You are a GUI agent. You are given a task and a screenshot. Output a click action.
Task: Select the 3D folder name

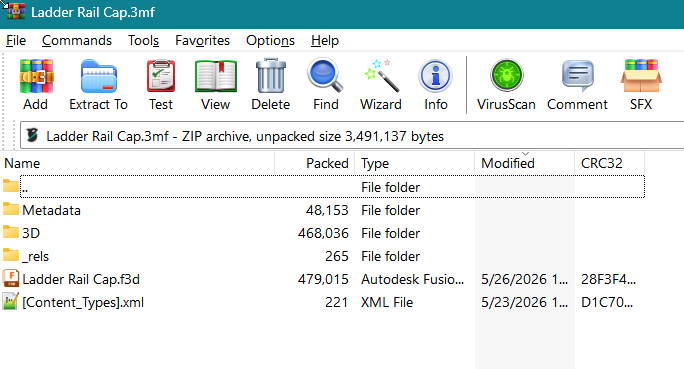31,233
